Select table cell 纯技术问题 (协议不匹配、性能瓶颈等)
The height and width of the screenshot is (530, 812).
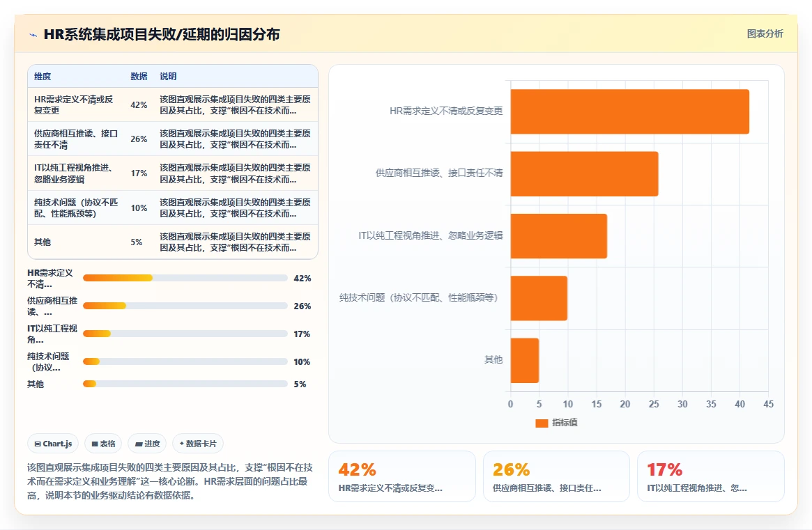76,208
